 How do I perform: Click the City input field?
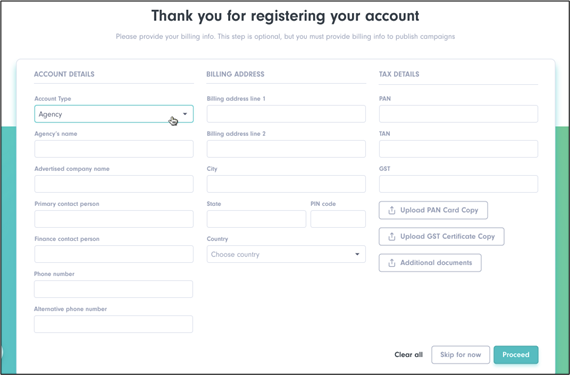(x=286, y=184)
